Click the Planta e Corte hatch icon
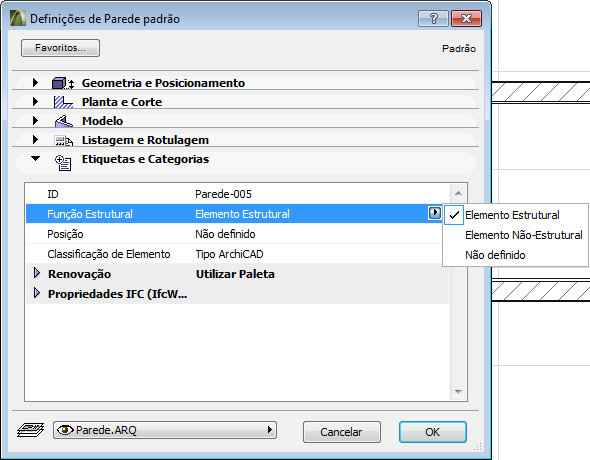The height and width of the screenshot is (460, 590). coord(63,102)
